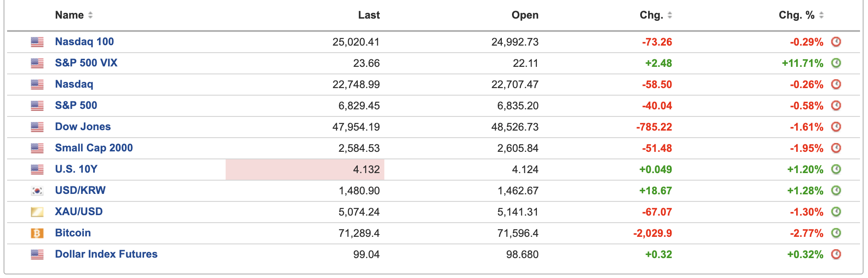This screenshot has height=278, width=868.
Task: Click the Open column header
Action: click(x=525, y=15)
